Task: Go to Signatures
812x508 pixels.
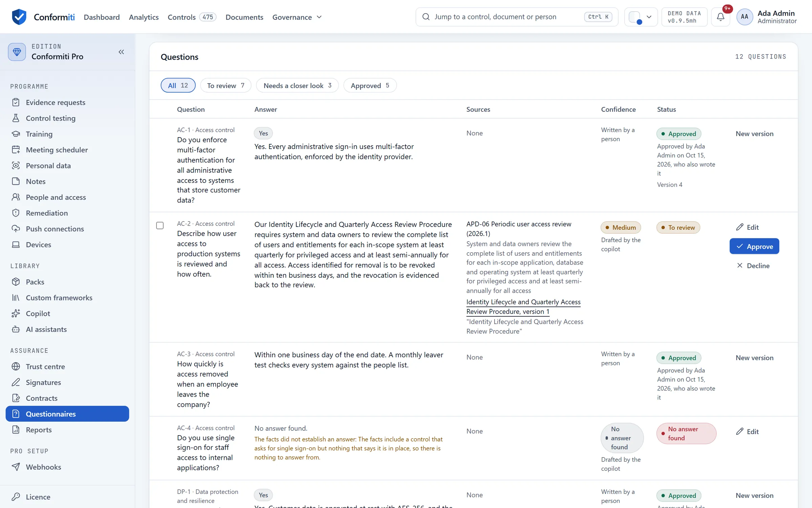Action: (67, 382)
